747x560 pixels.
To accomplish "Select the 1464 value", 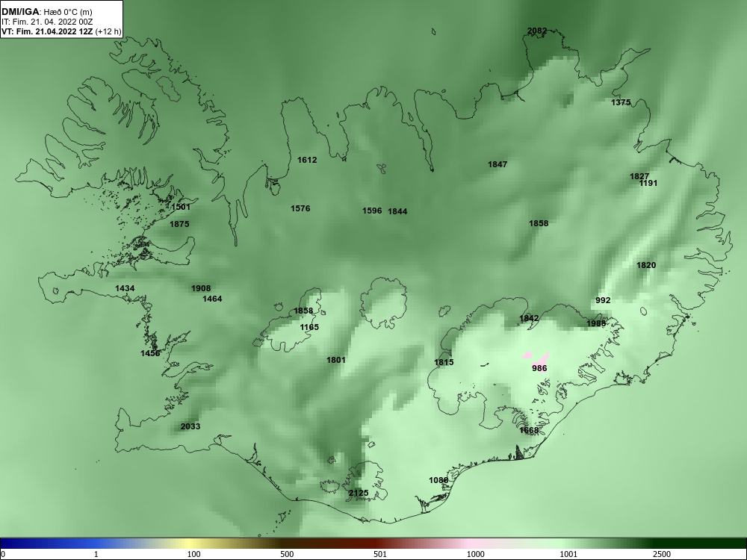I will point(212,299).
